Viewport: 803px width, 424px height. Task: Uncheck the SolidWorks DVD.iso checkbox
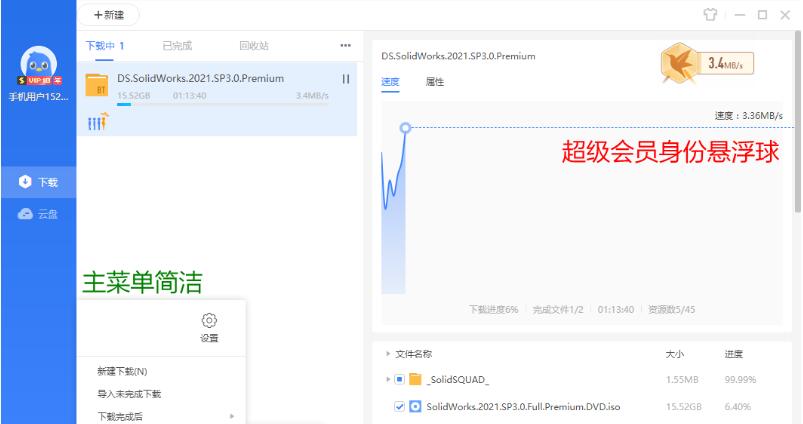point(399,407)
